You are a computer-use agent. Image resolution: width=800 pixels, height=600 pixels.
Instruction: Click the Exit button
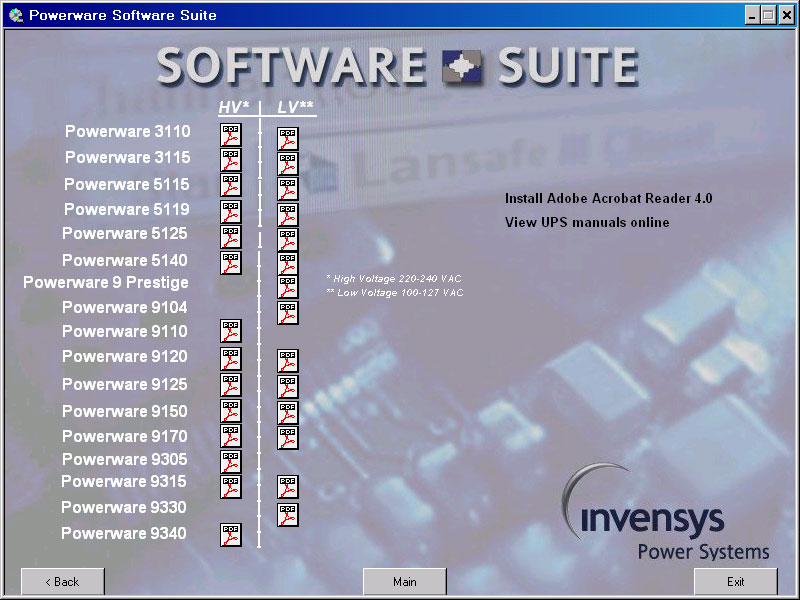coord(735,581)
